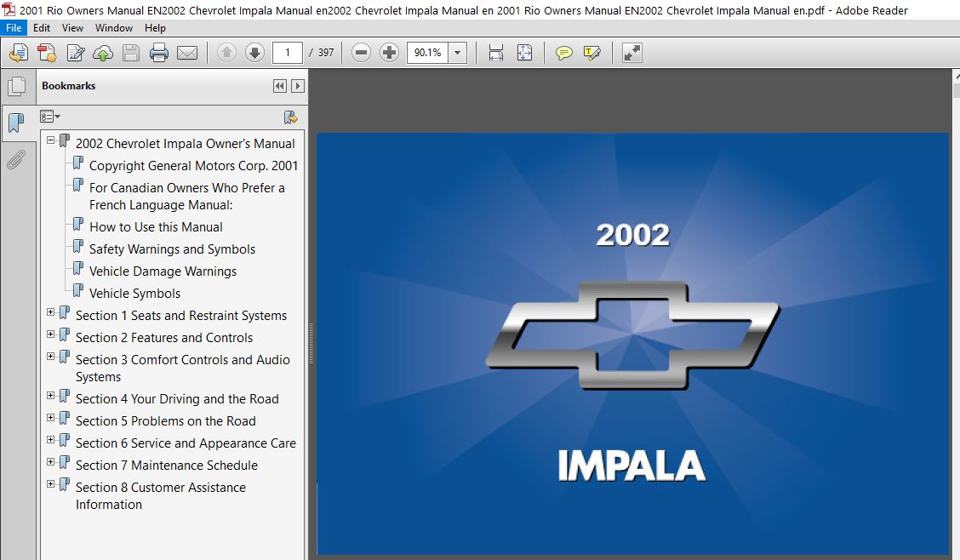Go to next page with down arrow
960x560 pixels.
pos(254,53)
